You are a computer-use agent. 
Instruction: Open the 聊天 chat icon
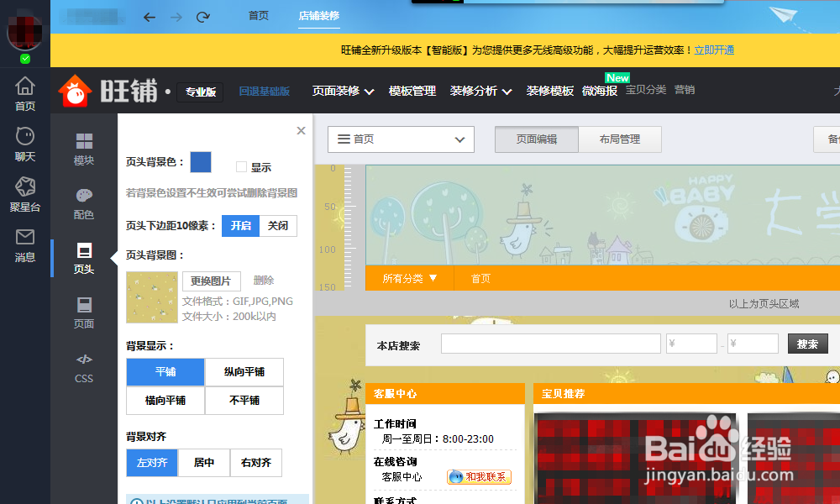pos(24,144)
